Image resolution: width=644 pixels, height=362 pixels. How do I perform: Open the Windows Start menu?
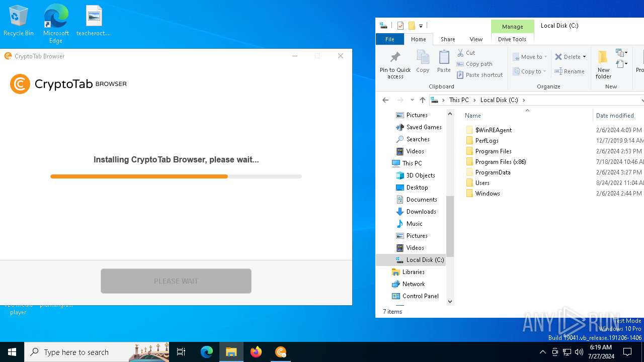[x=12, y=352]
